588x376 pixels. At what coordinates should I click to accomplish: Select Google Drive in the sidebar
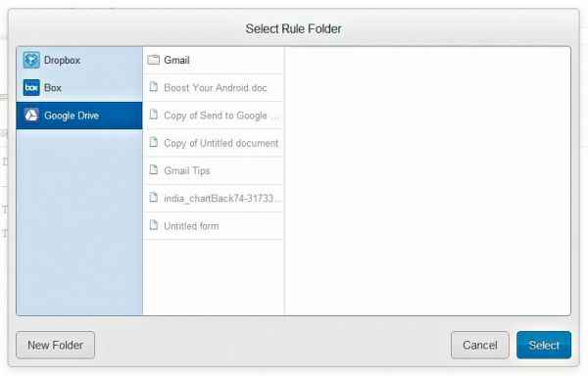coord(79,116)
